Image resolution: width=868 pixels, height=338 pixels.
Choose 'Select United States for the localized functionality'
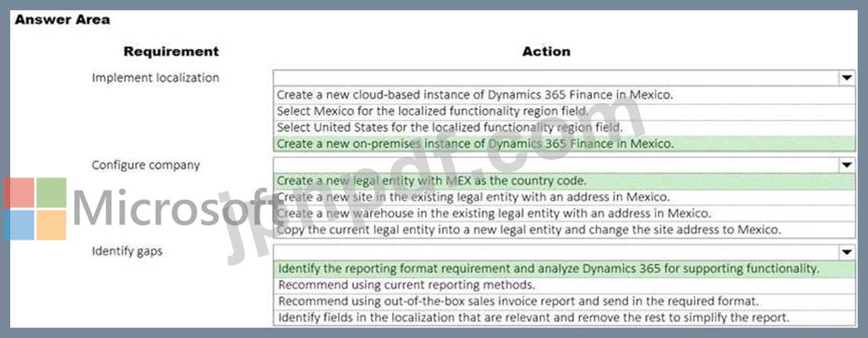coord(565,128)
